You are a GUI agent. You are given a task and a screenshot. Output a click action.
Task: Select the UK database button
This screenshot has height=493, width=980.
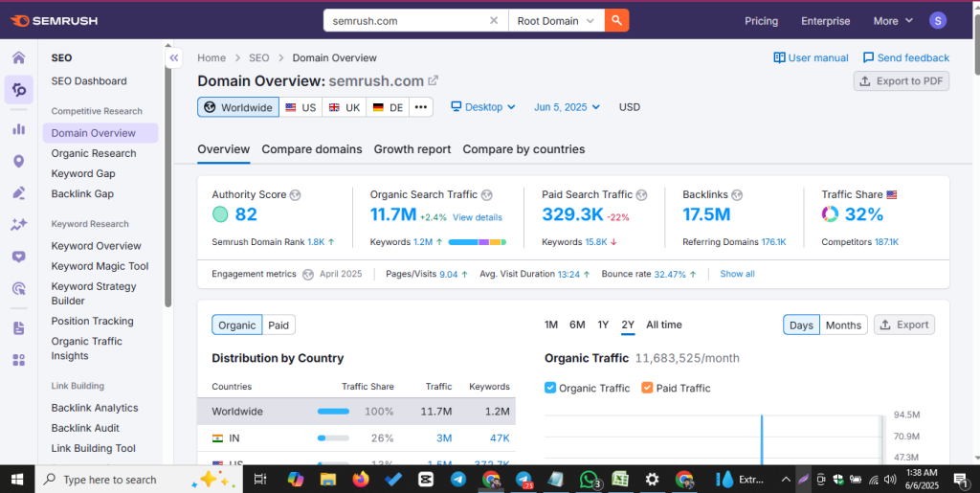pyautogui.click(x=345, y=107)
